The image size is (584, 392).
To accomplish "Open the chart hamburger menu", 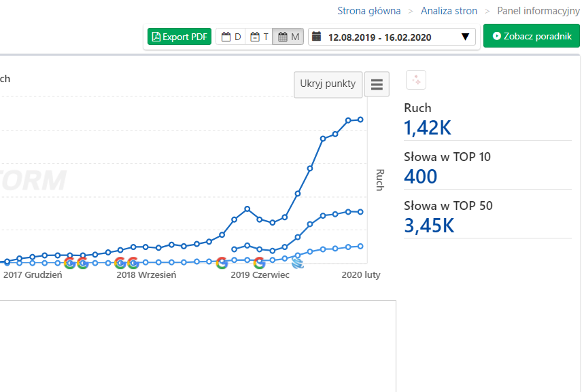I will 377,84.
